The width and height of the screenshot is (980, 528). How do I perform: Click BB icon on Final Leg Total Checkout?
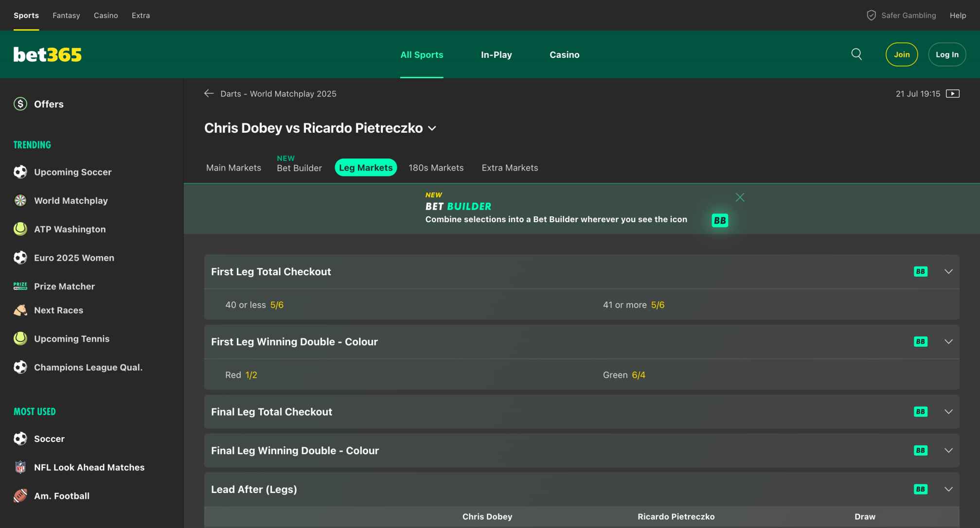click(x=920, y=411)
